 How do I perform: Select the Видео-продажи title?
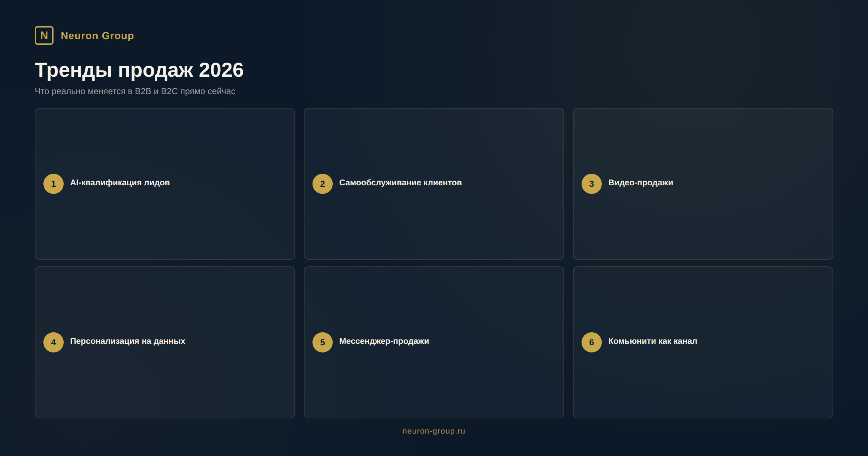pos(641,183)
